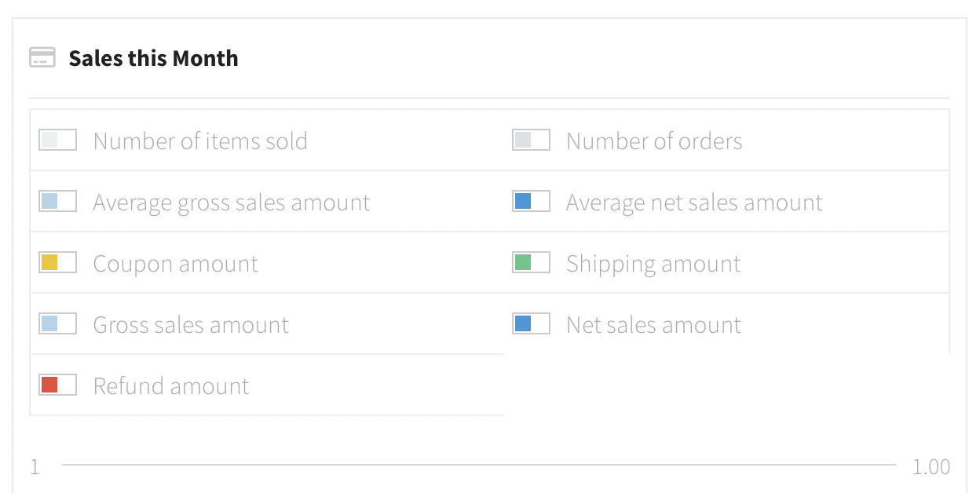Select the Net sales amount label
Screen dimensions: 980x493
click(653, 325)
